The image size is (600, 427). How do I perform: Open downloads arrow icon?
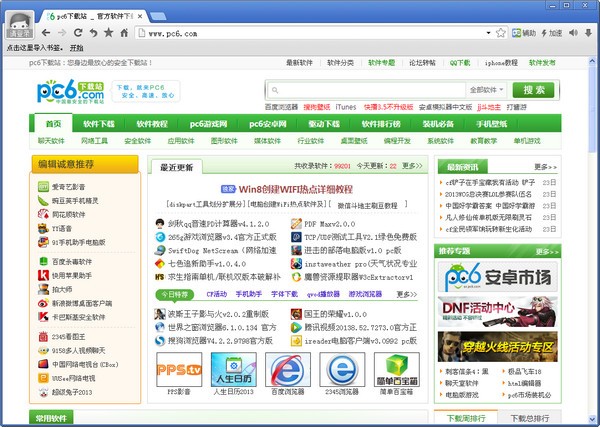click(x=589, y=33)
